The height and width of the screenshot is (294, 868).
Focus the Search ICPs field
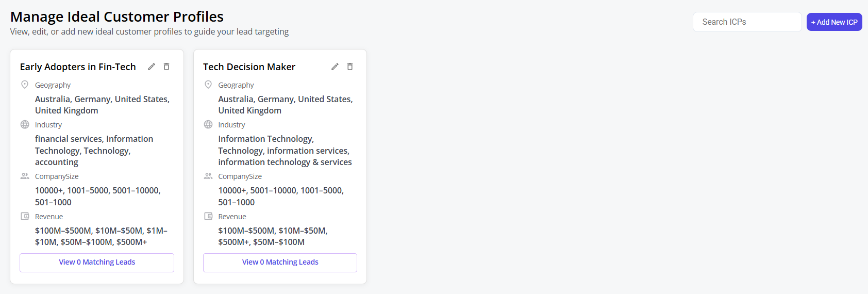pos(747,22)
